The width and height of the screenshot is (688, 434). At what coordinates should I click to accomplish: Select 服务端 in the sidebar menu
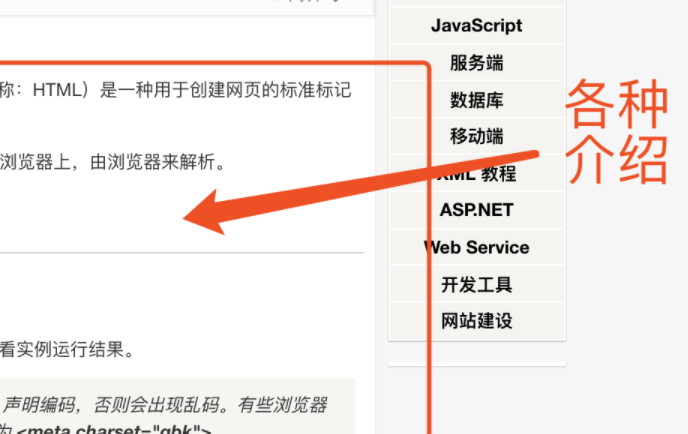476,63
